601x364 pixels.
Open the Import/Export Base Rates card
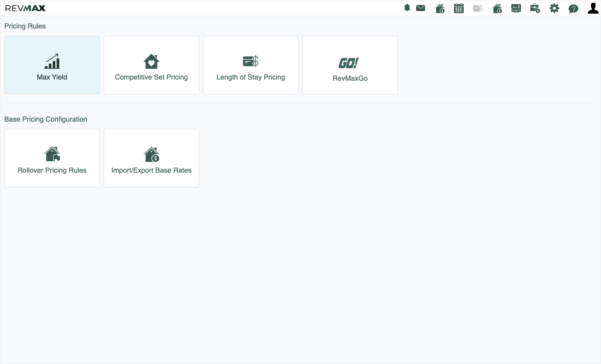point(151,158)
